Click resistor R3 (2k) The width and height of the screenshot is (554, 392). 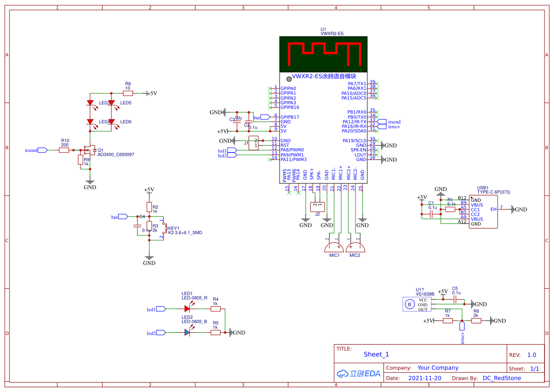click(x=149, y=226)
